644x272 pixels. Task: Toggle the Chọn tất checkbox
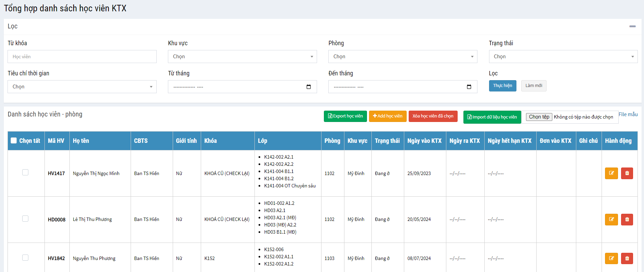[x=14, y=140]
